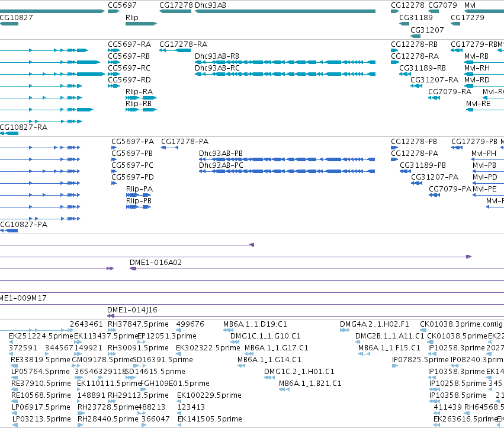Click the "RE37910.5prime" EST label
Image resolution: width=504 pixels, height=428 pixels.
[x=41, y=384]
